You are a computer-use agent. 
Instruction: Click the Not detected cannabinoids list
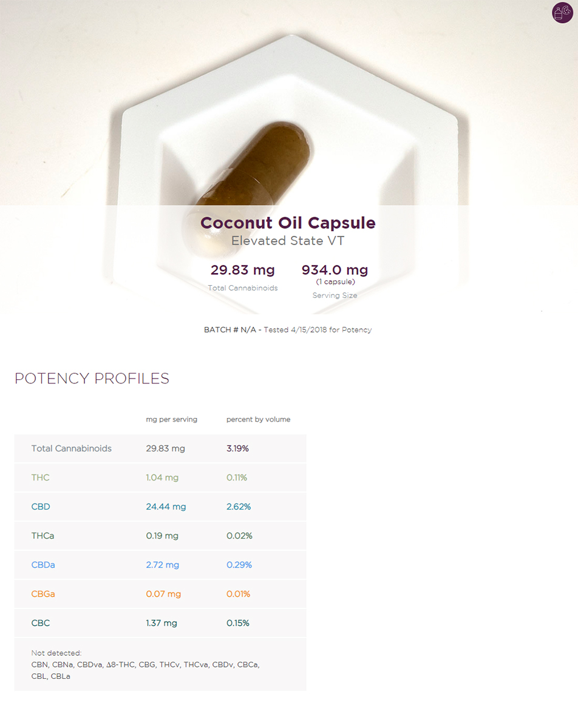click(x=146, y=664)
